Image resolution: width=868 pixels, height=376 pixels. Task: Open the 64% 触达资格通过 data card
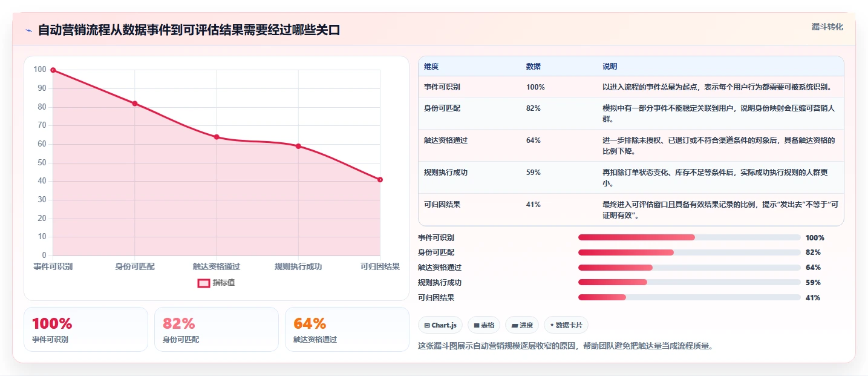[x=347, y=329]
